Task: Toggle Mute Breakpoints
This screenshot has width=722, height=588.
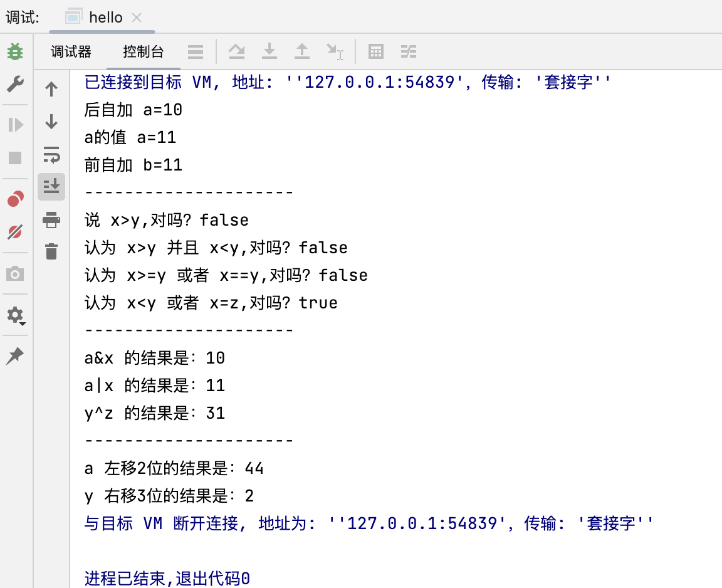Action: click(15, 231)
